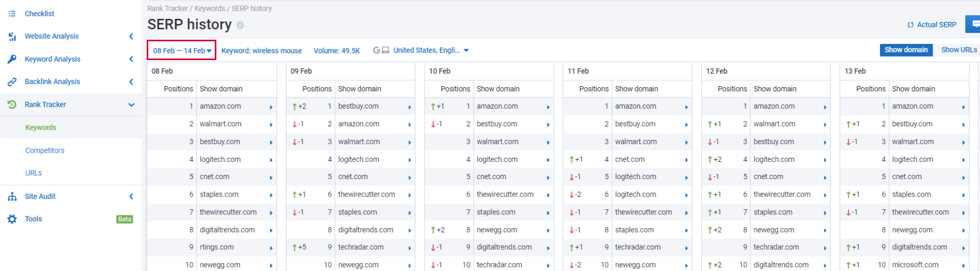Viewport: 980px width, 271px height.
Task: Switch view to Show domain
Action: (x=906, y=50)
